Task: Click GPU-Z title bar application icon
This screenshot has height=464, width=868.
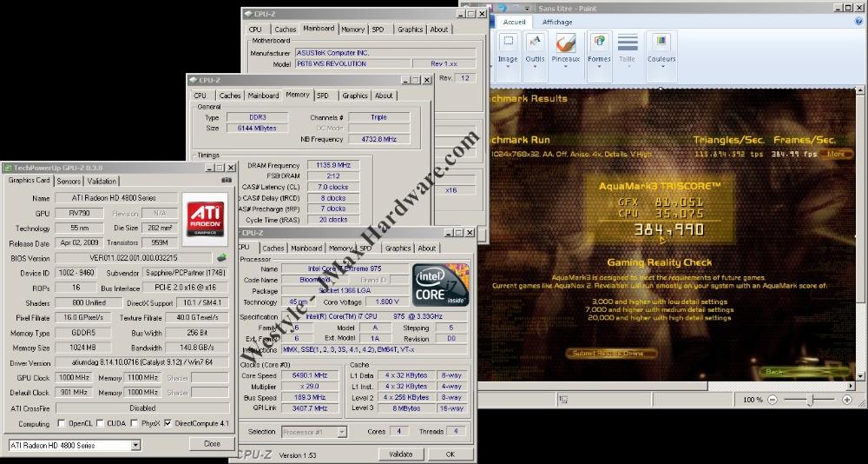Action: (7, 168)
